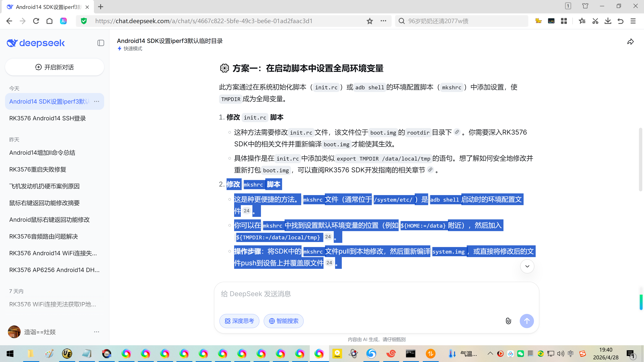The height and width of the screenshot is (362, 644).
Task: Open user profile more options menu
Action: pos(96,332)
